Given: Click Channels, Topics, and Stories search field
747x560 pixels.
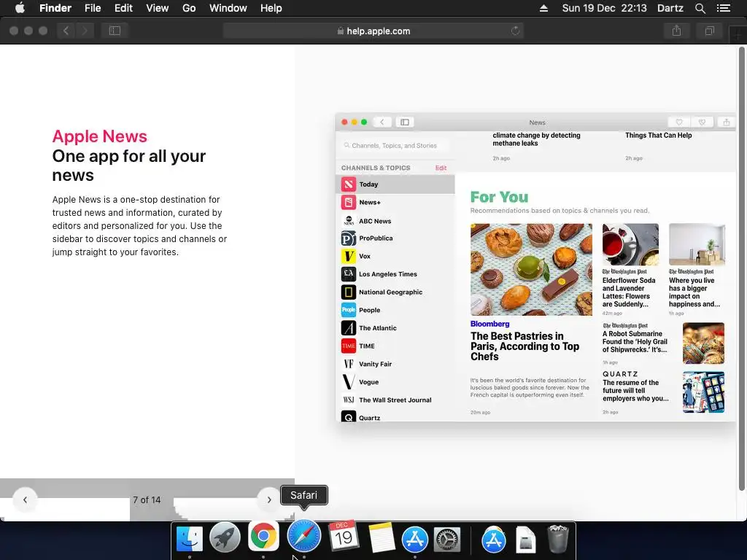Looking at the screenshot, I should pos(395,146).
